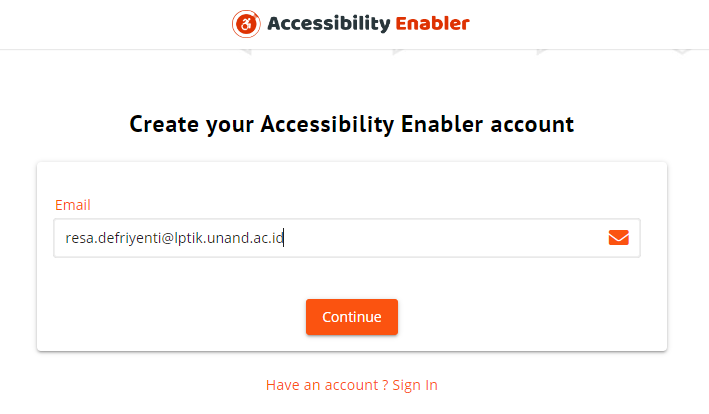Click the orange 'Enabler' logo text
The width and height of the screenshot is (709, 414).
[432, 24]
